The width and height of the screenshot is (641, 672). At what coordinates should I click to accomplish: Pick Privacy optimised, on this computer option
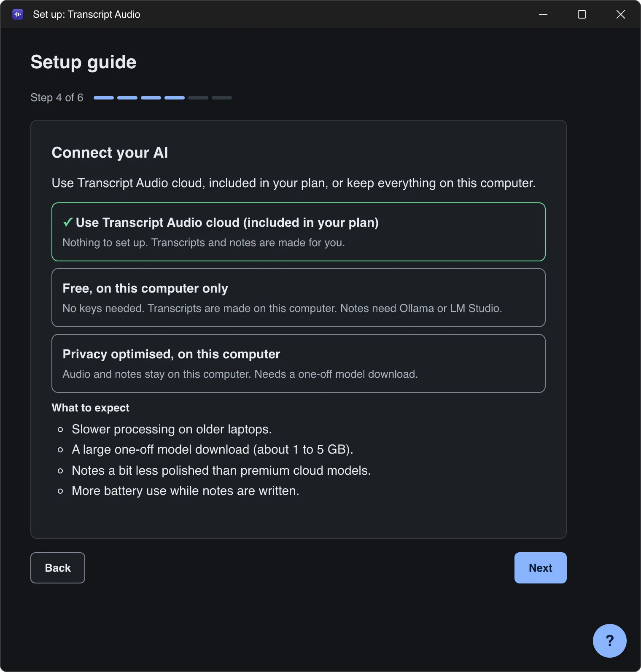[299, 363]
